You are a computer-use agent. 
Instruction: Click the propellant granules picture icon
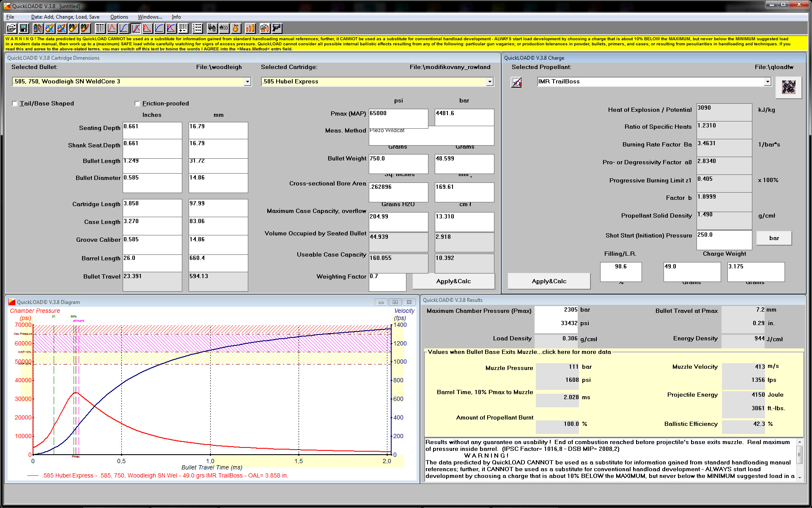point(788,87)
